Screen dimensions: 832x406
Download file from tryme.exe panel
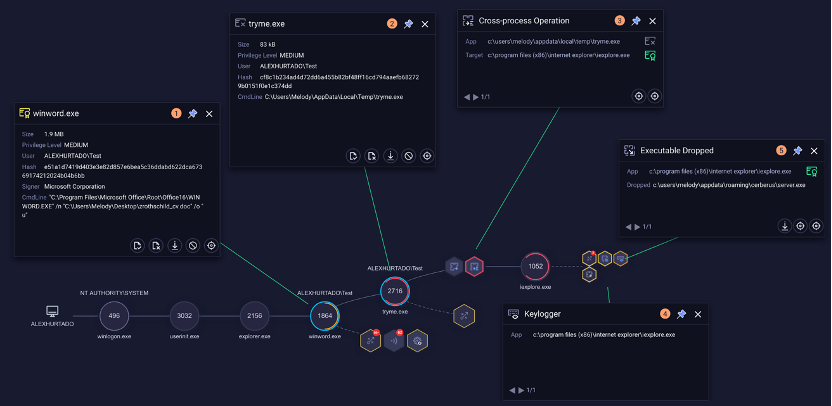(x=391, y=156)
